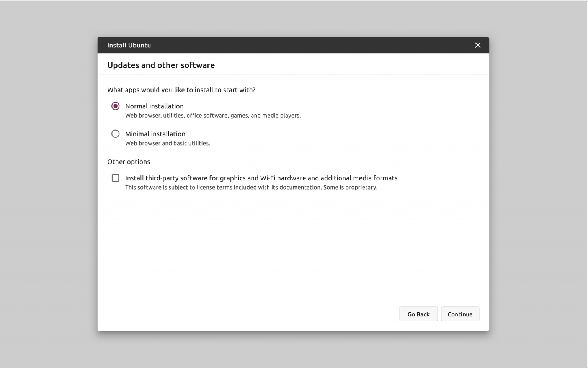Click the 'Install Ubuntu' window title

(129, 45)
